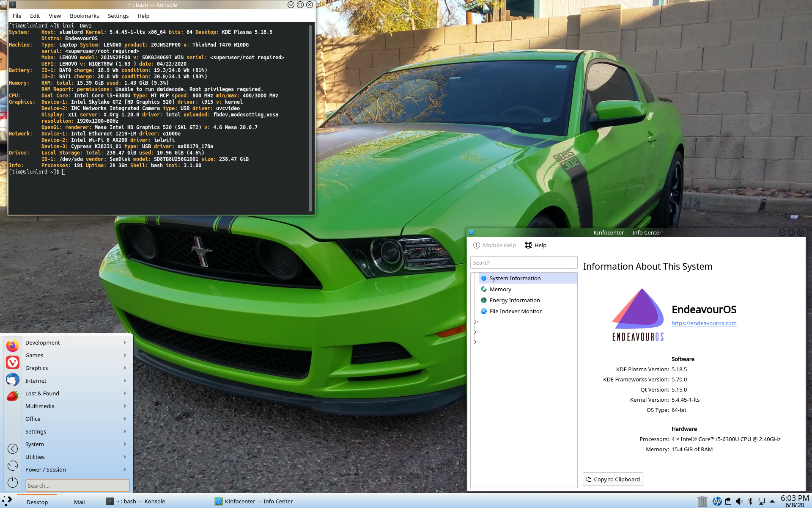Image resolution: width=812 pixels, height=508 pixels.
Task: Expand the second collapsed KInfocenter tree group
Action: coord(475,332)
